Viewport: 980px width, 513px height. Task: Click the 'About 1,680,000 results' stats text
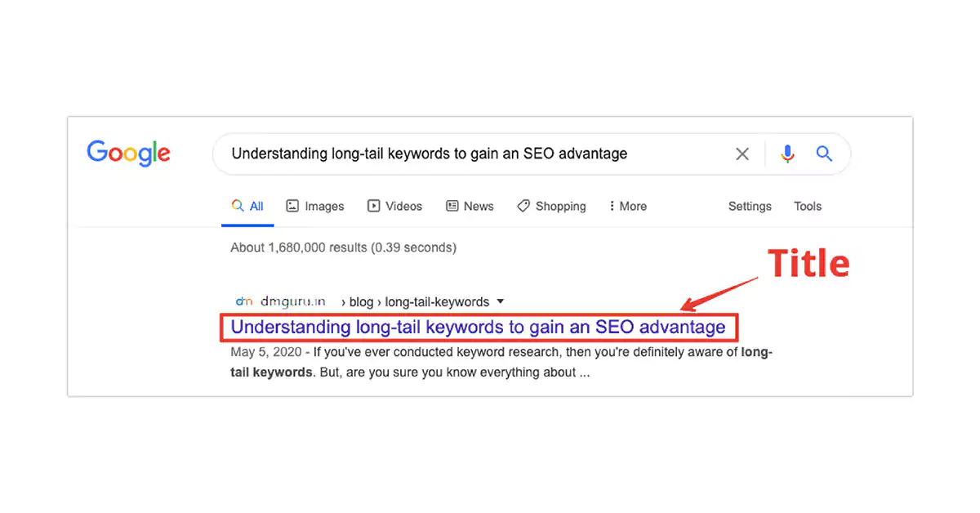[343, 248]
